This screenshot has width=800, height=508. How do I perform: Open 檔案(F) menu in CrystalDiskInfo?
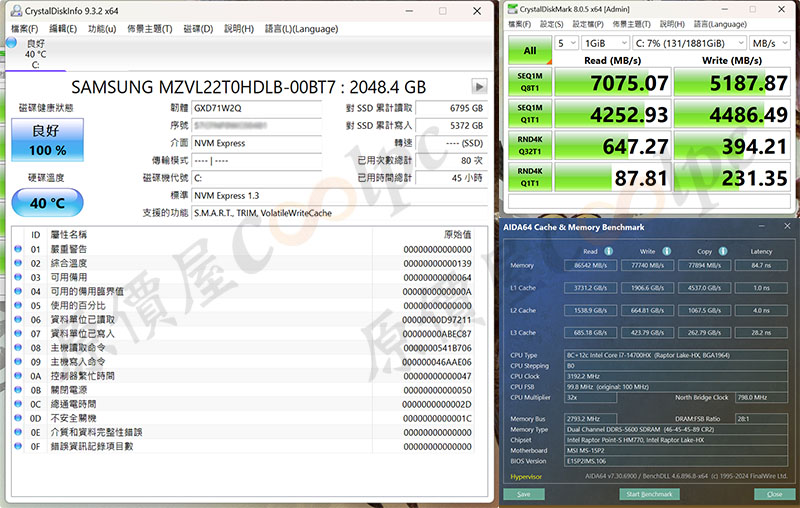click(x=24, y=29)
